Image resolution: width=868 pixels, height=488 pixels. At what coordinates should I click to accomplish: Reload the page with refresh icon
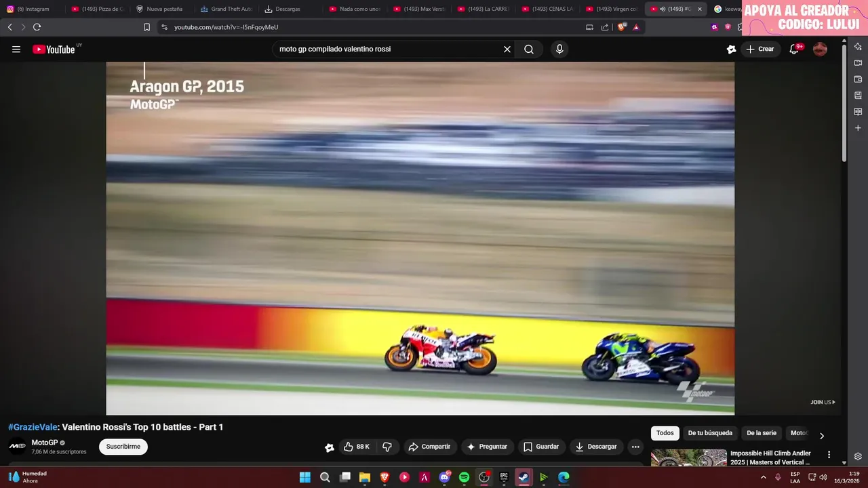[37, 27]
